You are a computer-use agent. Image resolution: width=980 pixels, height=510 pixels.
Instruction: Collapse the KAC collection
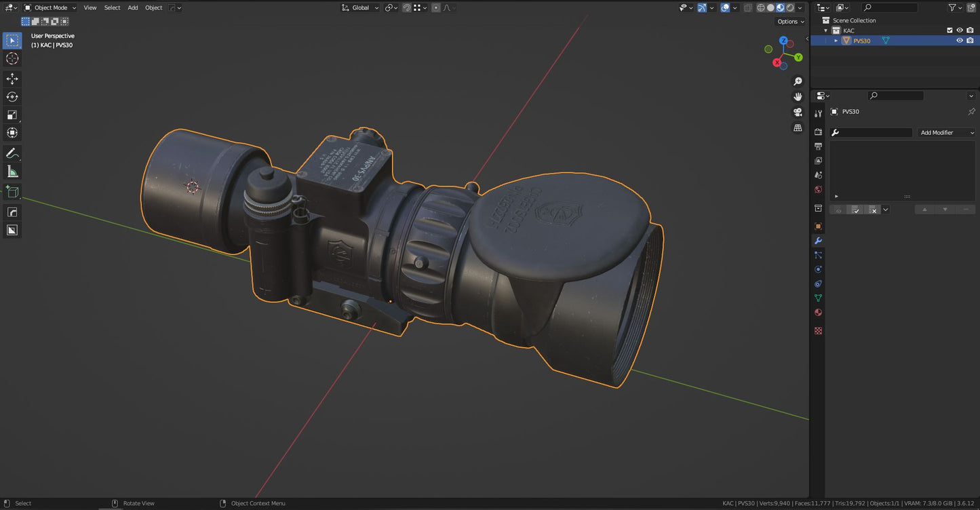click(x=825, y=30)
